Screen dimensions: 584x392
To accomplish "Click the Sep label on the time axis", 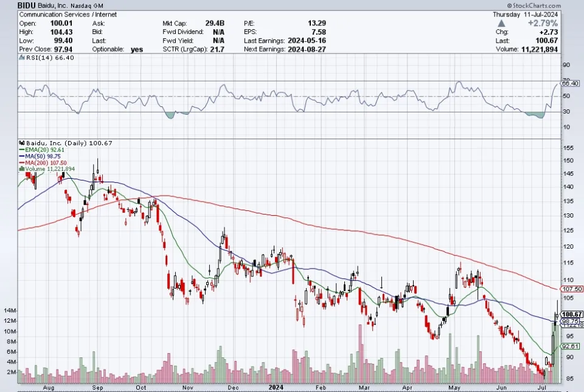I will pos(97,387).
